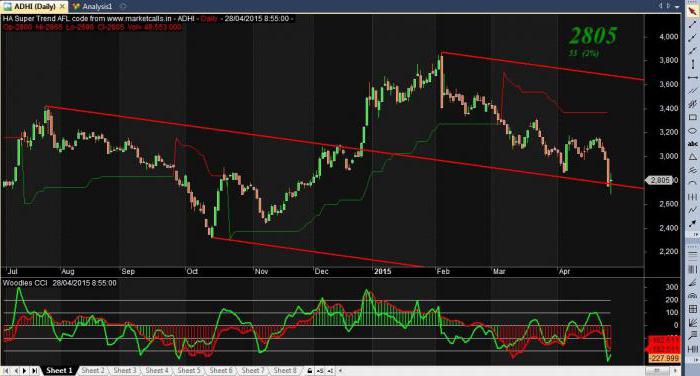Viewport: 700px width, 376px height.
Task: Pick the Fibonacci grid tool icon
Action: coord(692,309)
